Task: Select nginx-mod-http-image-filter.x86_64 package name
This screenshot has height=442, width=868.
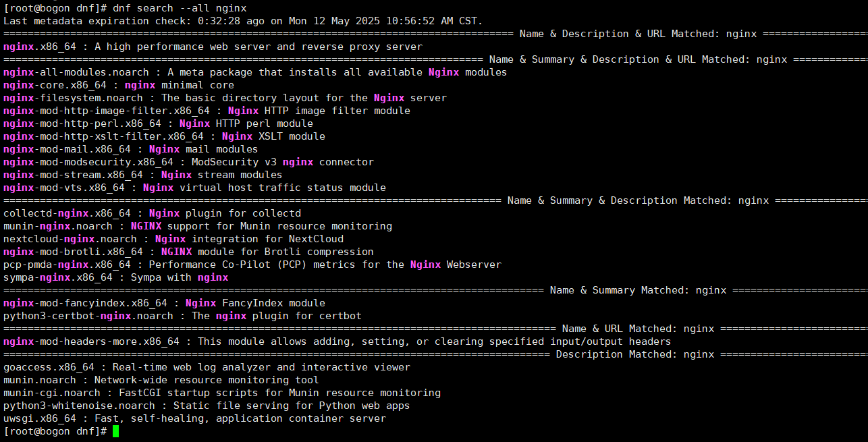Action: click(107, 111)
